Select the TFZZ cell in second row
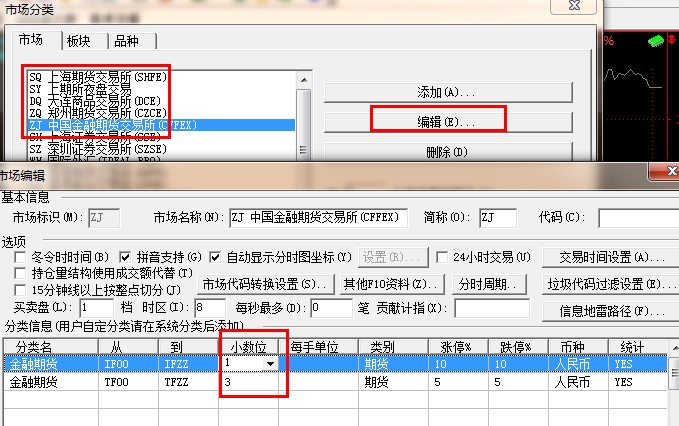 tap(188, 382)
